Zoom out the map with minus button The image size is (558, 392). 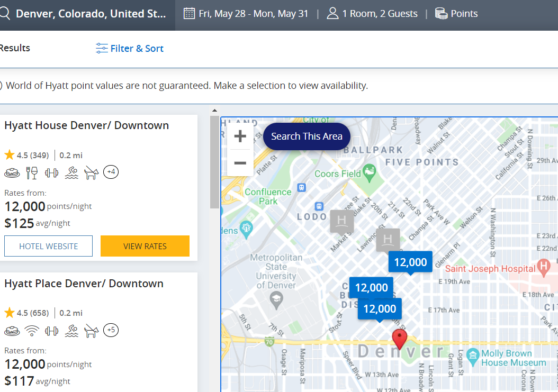(x=240, y=163)
